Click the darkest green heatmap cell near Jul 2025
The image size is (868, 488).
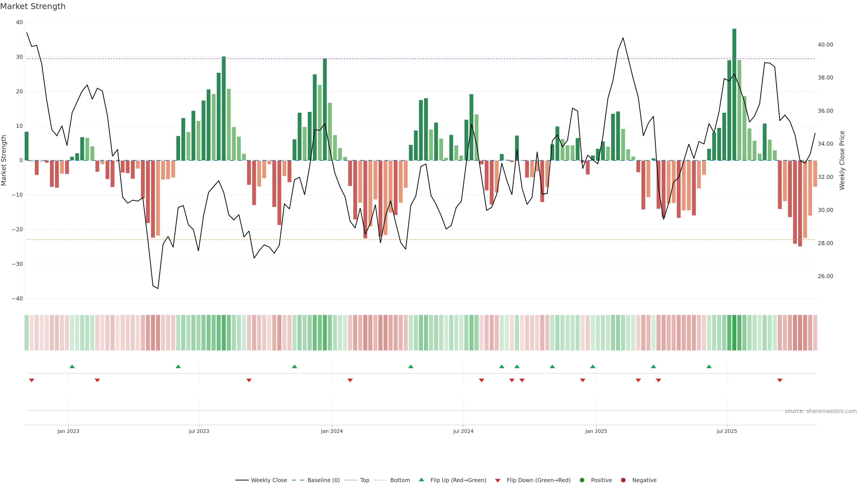click(734, 333)
